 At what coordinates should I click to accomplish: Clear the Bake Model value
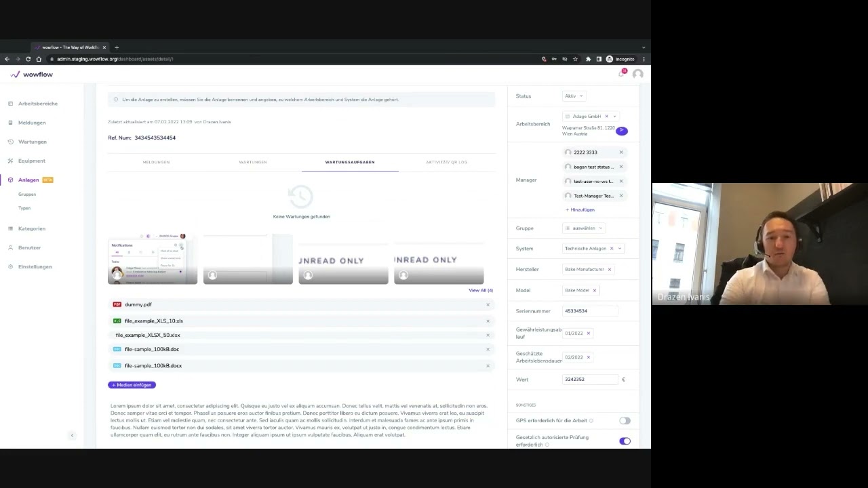[594, 290]
